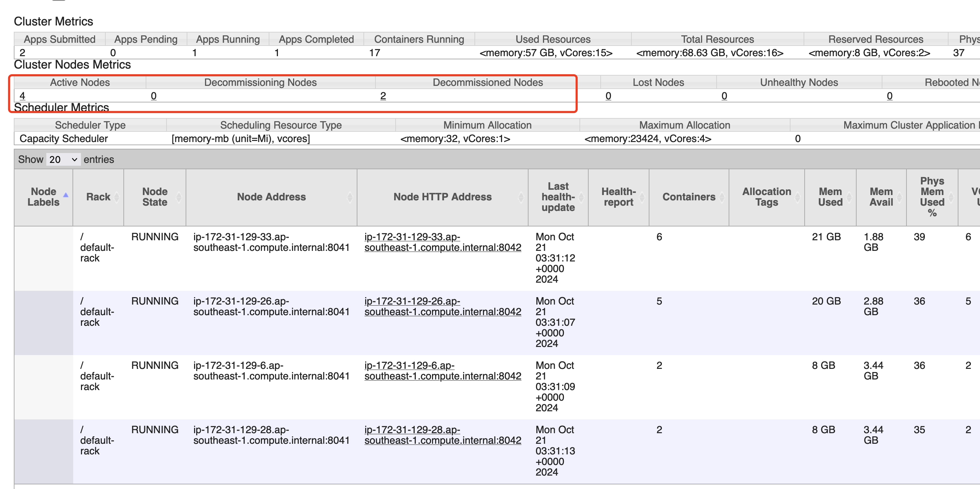Open ip-172-31-129-33 node HTTP address link
The width and height of the screenshot is (980, 489).
coord(442,242)
